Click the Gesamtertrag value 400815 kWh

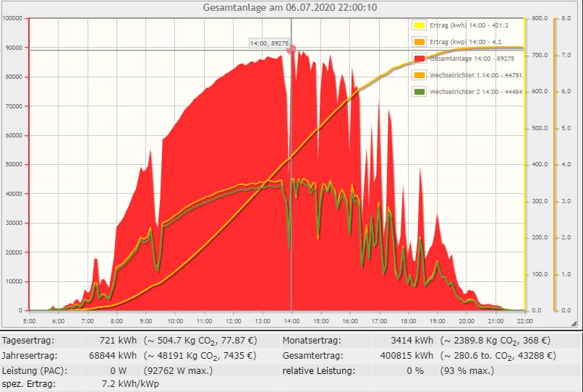406,355
